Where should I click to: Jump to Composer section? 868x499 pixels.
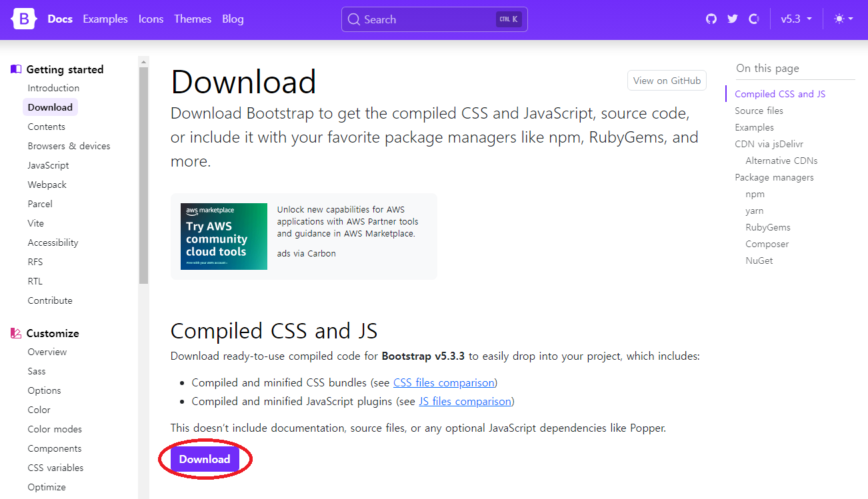click(767, 244)
